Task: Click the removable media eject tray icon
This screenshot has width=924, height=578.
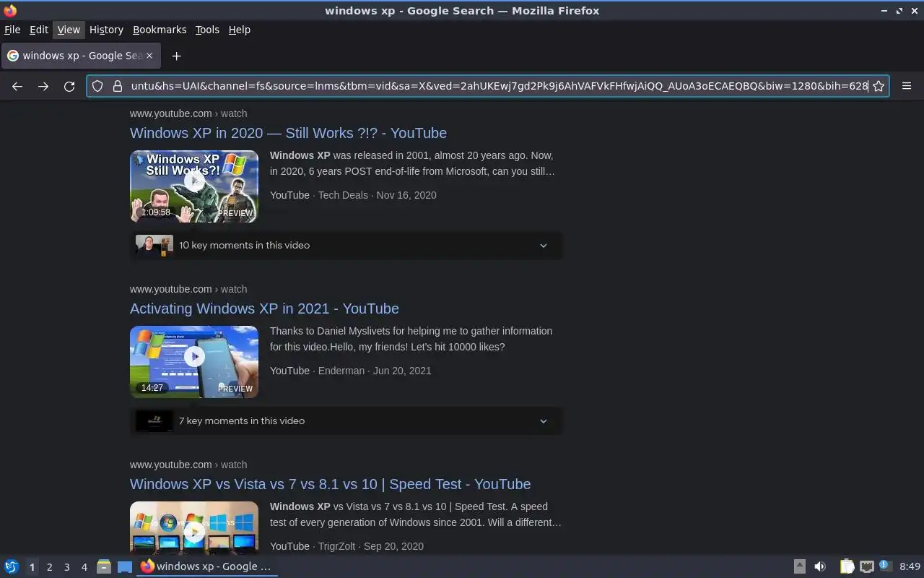Action: 800,567
